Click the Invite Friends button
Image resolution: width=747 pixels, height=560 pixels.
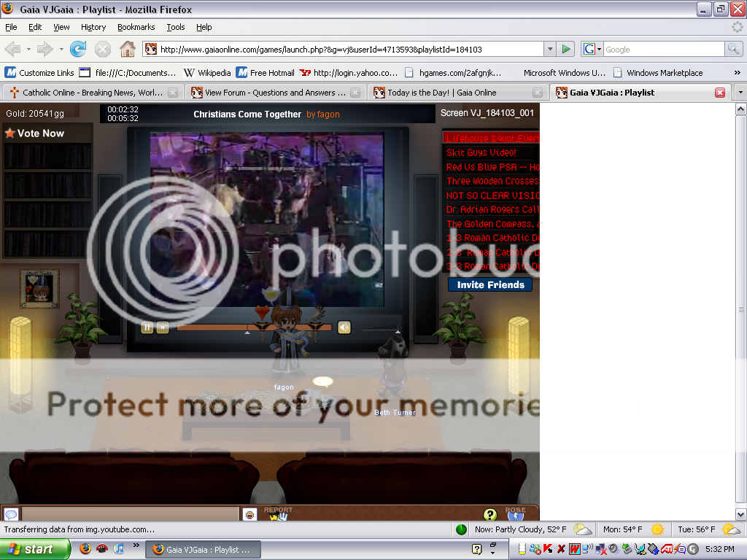click(x=490, y=285)
